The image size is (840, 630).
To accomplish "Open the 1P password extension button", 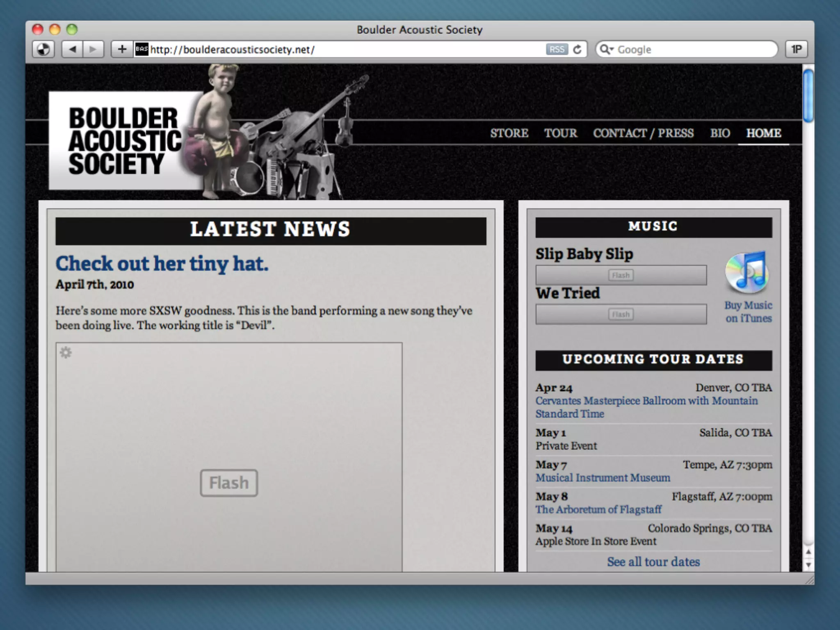I will tap(796, 50).
